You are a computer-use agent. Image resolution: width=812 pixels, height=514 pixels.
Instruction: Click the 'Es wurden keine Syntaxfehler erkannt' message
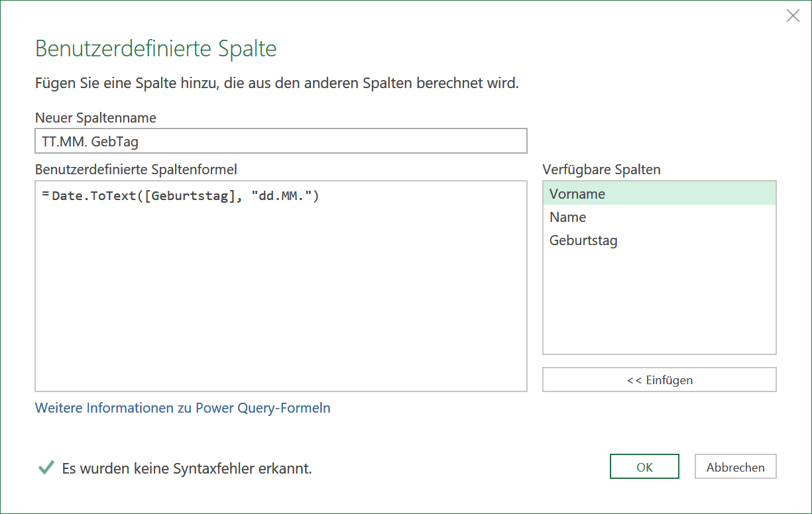[x=187, y=468]
